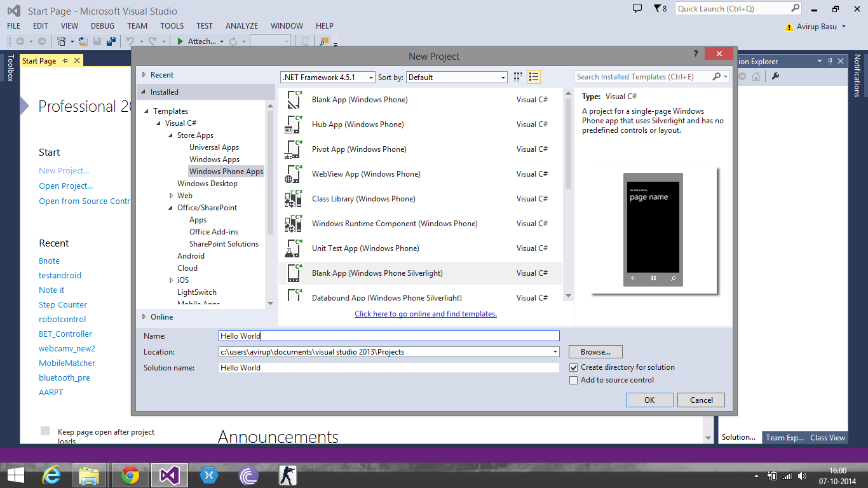Expand the iOS tree node

pos(171,280)
